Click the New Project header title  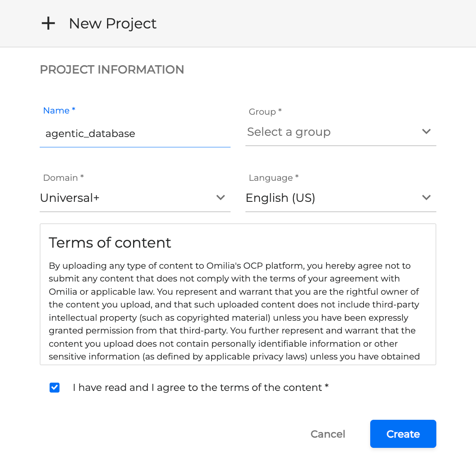tap(112, 24)
